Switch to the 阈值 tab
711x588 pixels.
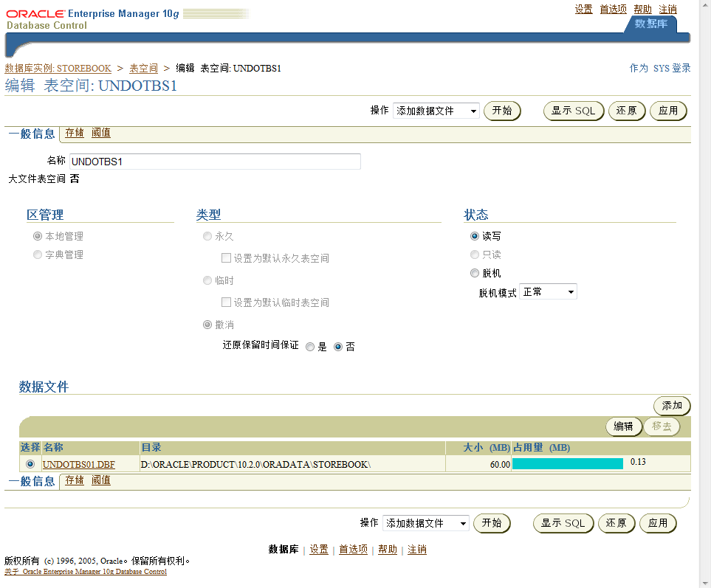101,133
